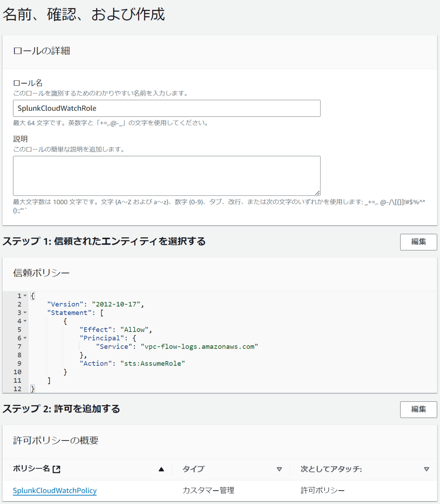Collapse the JSON fold arrow on line 1

(x=25, y=296)
